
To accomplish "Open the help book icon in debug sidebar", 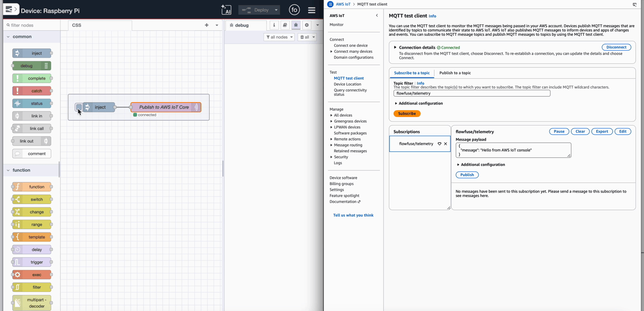I will 285,25.
